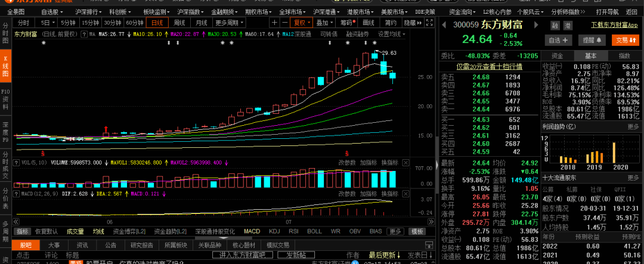Select the KDJ indicator tab
This screenshot has width=644, height=264.
click(274, 231)
